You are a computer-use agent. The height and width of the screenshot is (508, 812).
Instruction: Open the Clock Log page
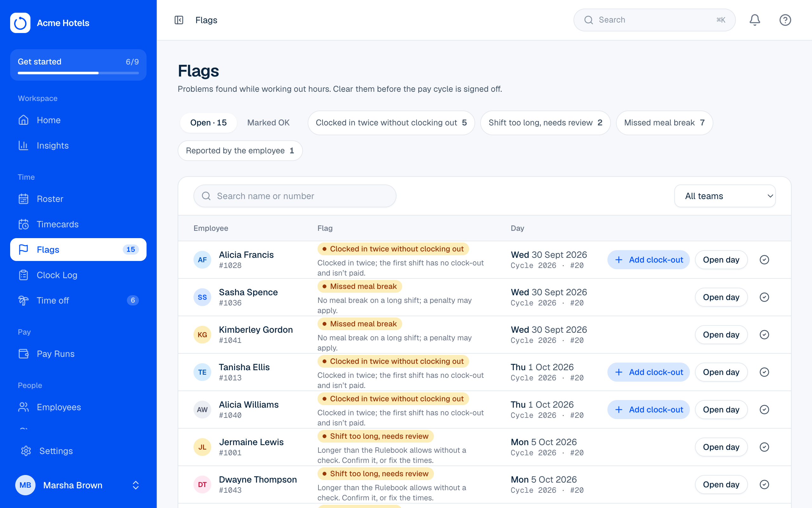pos(78,275)
